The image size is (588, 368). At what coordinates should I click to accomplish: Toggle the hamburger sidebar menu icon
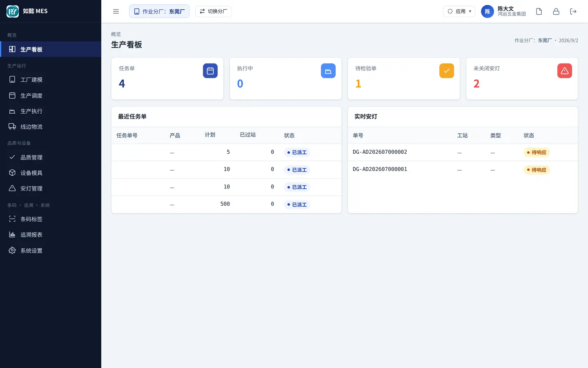pyautogui.click(x=116, y=11)
